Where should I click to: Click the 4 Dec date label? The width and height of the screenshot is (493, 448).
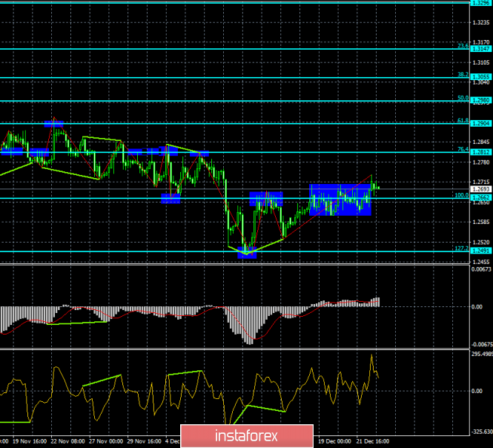[x=173, y=441]
